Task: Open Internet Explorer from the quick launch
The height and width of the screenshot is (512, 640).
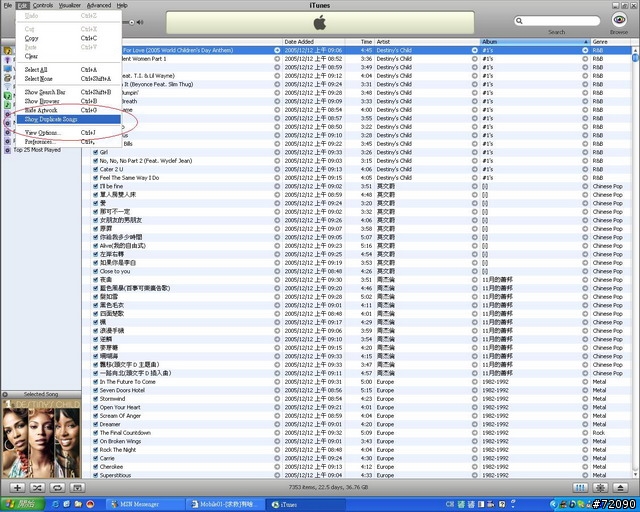Action: 56,504
